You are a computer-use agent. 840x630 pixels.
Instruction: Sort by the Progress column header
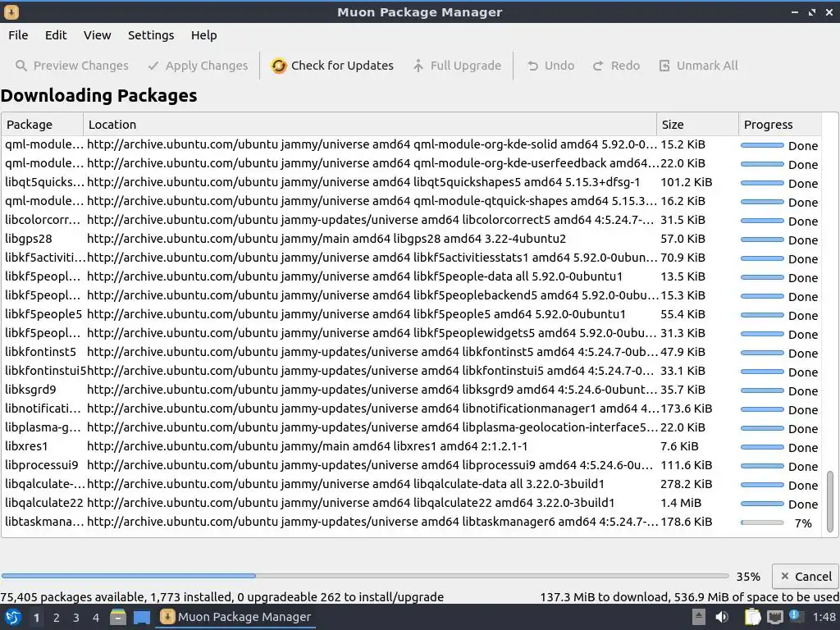tap(780, 125)
